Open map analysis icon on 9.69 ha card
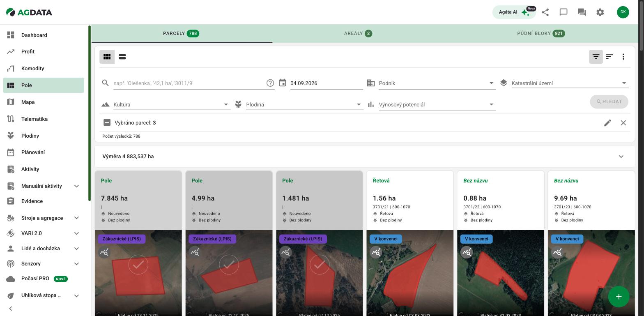 (557, 252)
